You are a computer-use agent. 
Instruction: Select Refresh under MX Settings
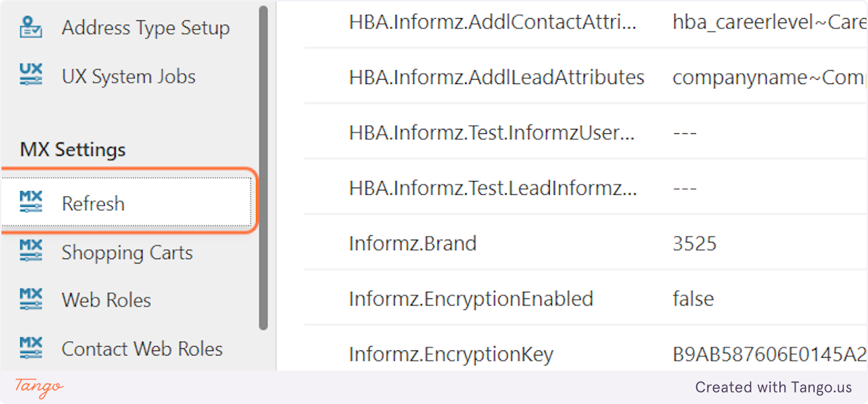coord(93,204)
